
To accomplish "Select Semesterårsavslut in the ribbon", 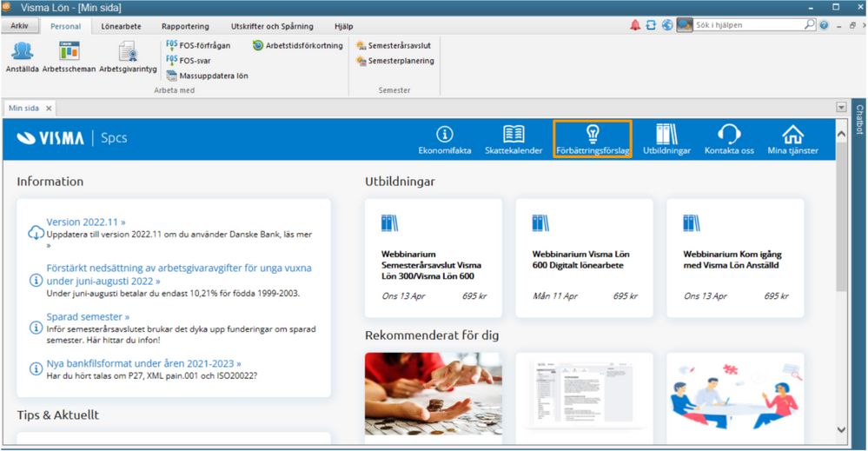I will pyautogui.click(x=398, y=45).
